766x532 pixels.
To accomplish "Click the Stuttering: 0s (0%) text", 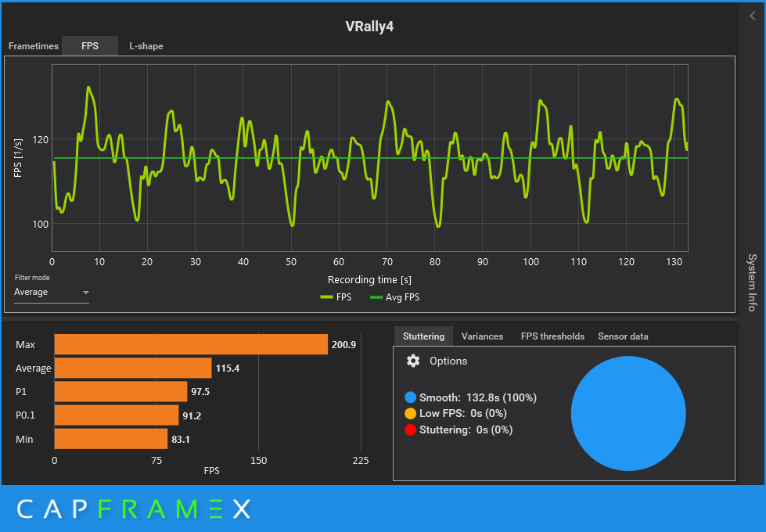I will click(x=466, y=430).
